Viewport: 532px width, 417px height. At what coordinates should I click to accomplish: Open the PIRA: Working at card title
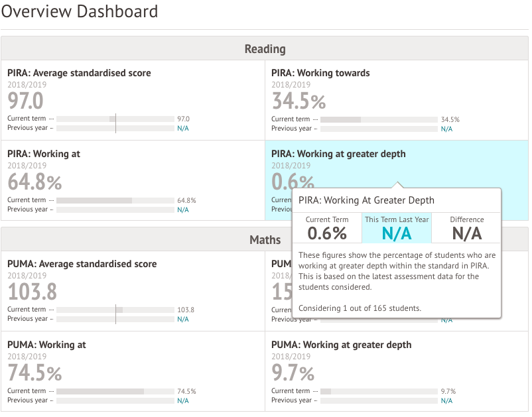44,154
